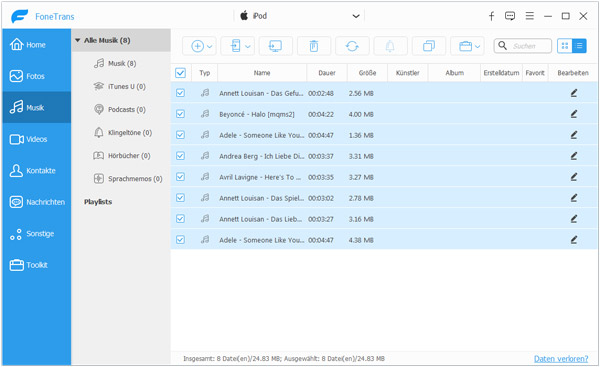Uncheck Avril Lavigne row checkbox

[180, 177]
